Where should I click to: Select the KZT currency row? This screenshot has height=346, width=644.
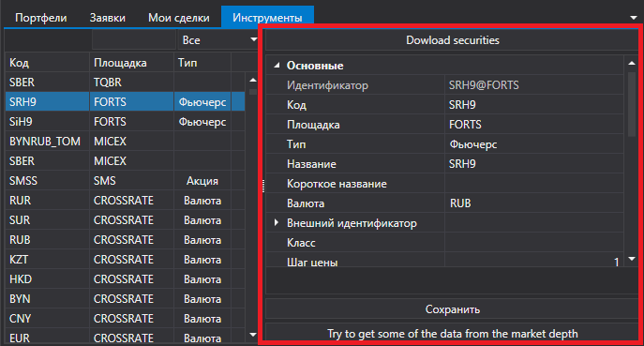point(126,260)
